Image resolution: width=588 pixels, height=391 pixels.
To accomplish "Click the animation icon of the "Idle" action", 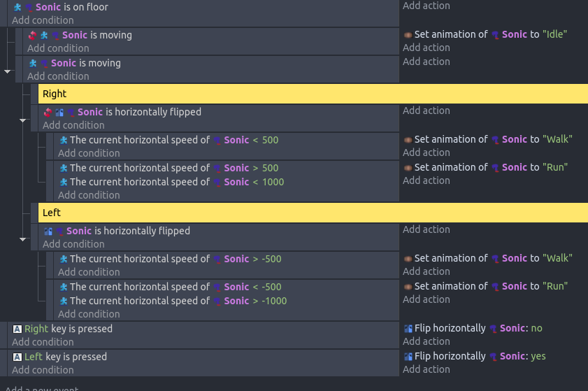I will (408, 35).
